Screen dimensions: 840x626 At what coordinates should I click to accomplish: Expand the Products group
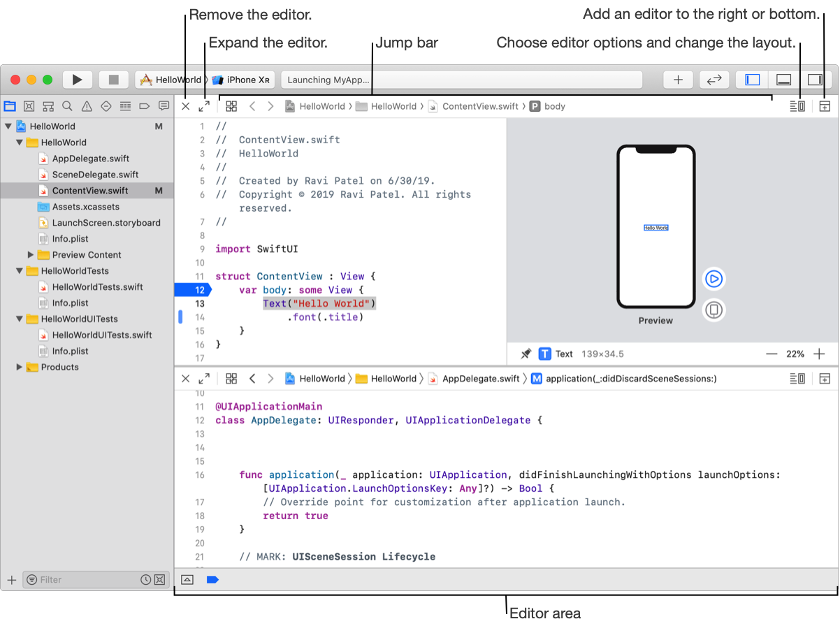click(x=20, y=367)
